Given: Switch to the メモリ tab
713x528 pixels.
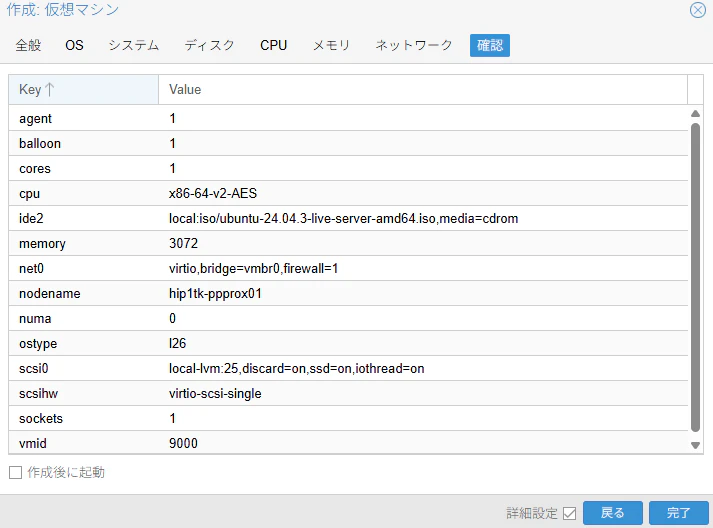Looking at the screenshot, I should click(331, 45).
